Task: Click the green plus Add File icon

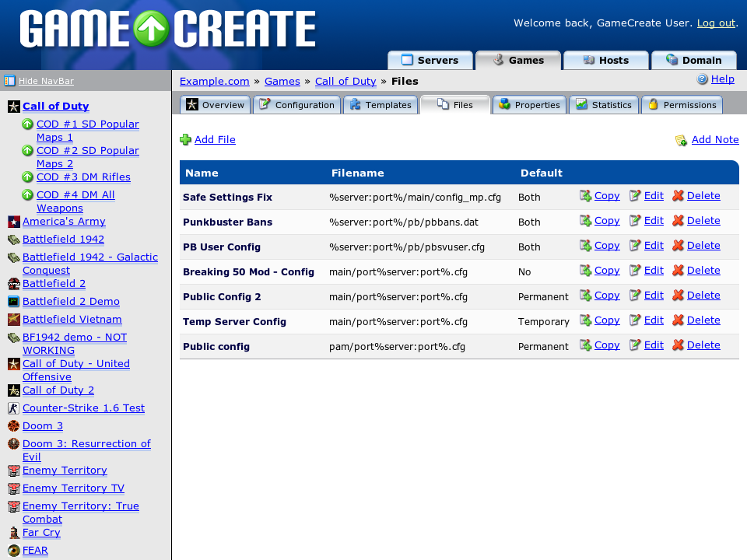Action: [185, 139]
